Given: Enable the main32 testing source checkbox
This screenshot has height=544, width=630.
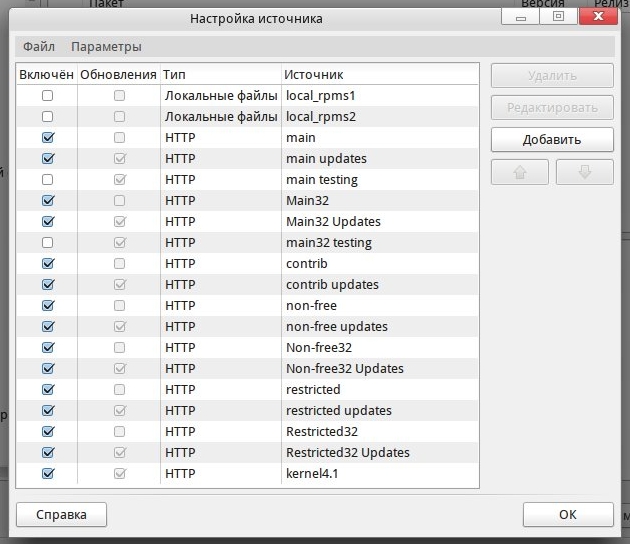Looking at the screenshot, I should [47, 243].
